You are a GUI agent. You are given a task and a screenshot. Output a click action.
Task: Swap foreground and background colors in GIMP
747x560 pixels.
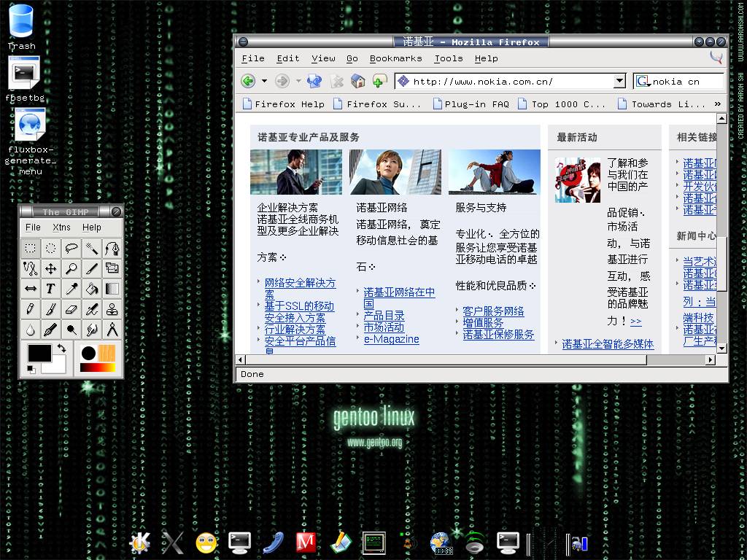pos(61,348)
